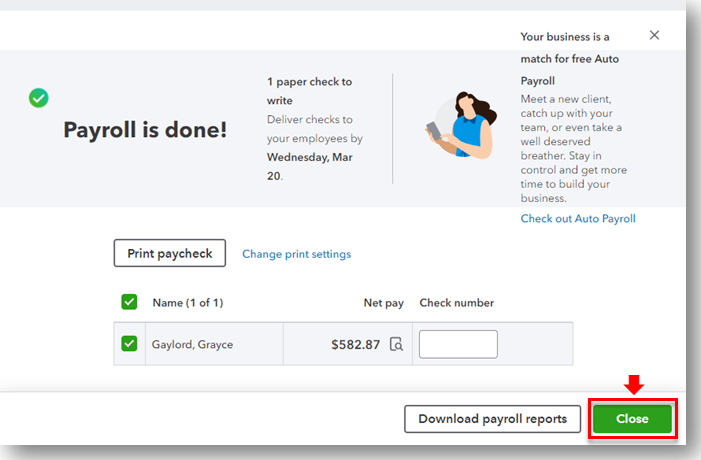Follow the Check out Auto Payroll link
The width and height of the screenshot is (701, 460).
pyautogui.click(x=578, y=219)
